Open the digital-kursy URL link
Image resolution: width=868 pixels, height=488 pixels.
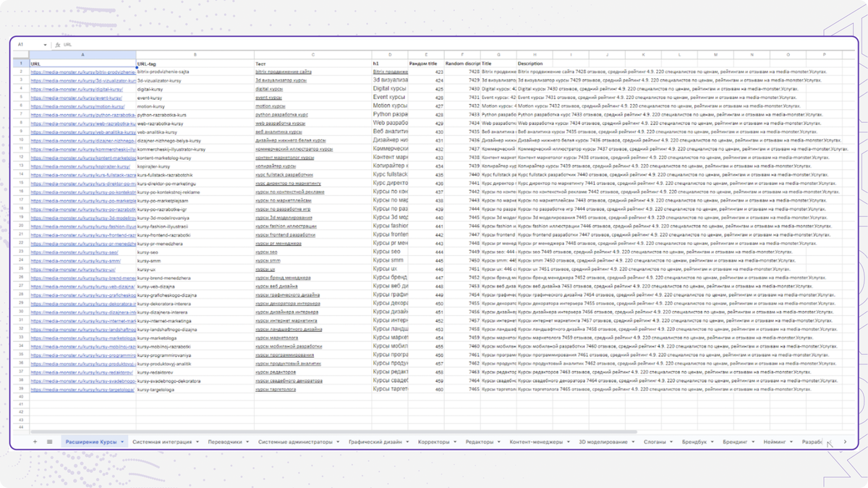pyautogui.click(x=77, y=89)
